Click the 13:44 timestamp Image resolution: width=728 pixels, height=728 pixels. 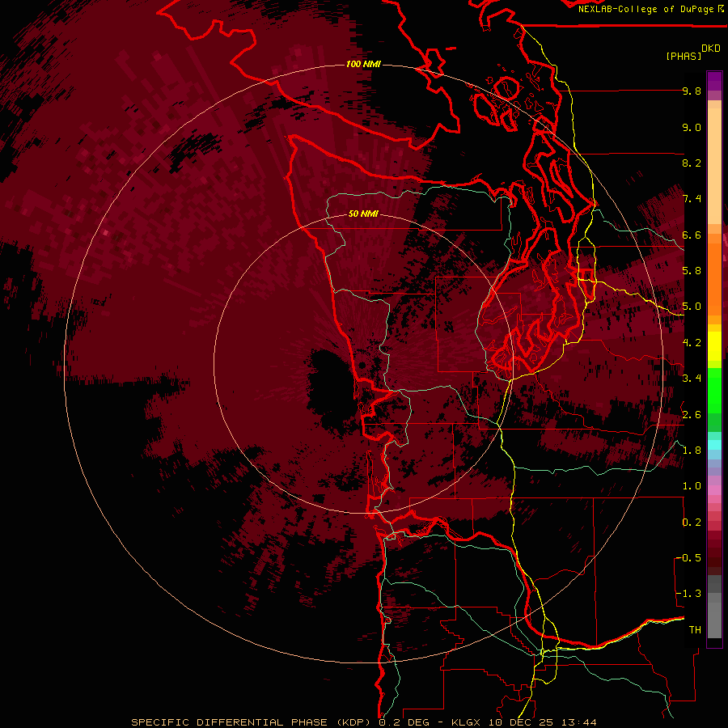click(578, 722)
